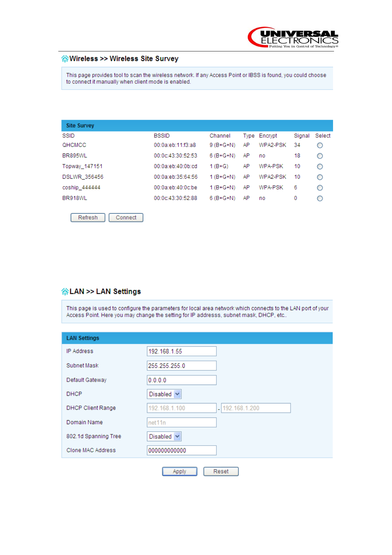
Task: Click the DSLWR_356456 SSID text
Action: tap(83, 177)
